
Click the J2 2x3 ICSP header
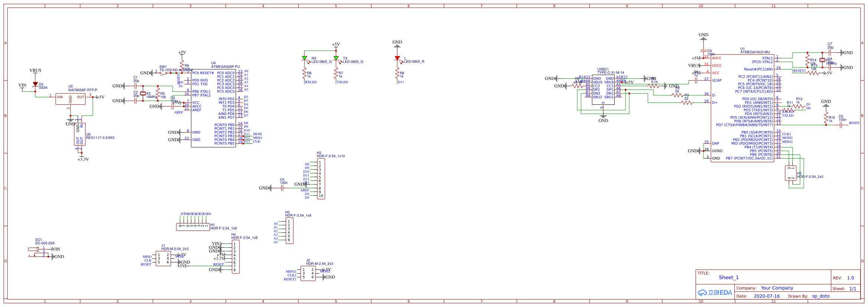(308, 273)
